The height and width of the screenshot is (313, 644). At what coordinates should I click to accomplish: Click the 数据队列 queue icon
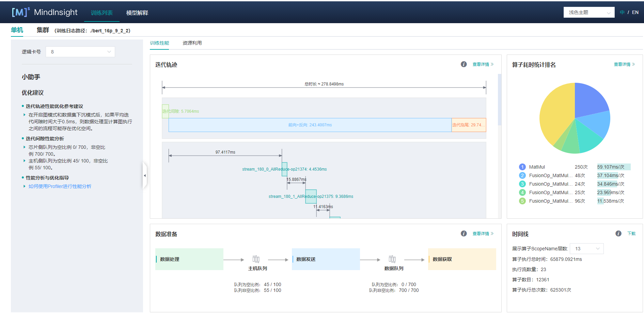tap(392, 259)
